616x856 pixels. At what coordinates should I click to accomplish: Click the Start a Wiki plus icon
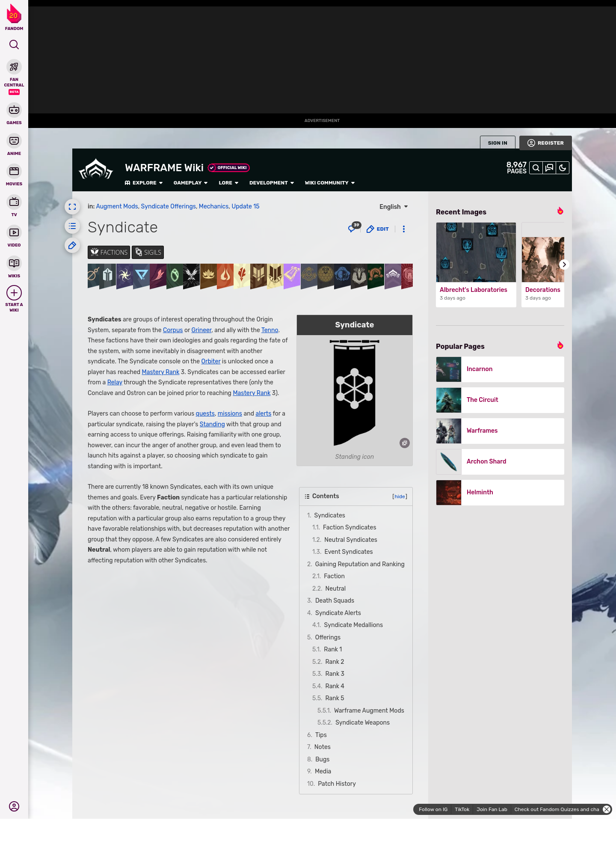pos(14,293)
